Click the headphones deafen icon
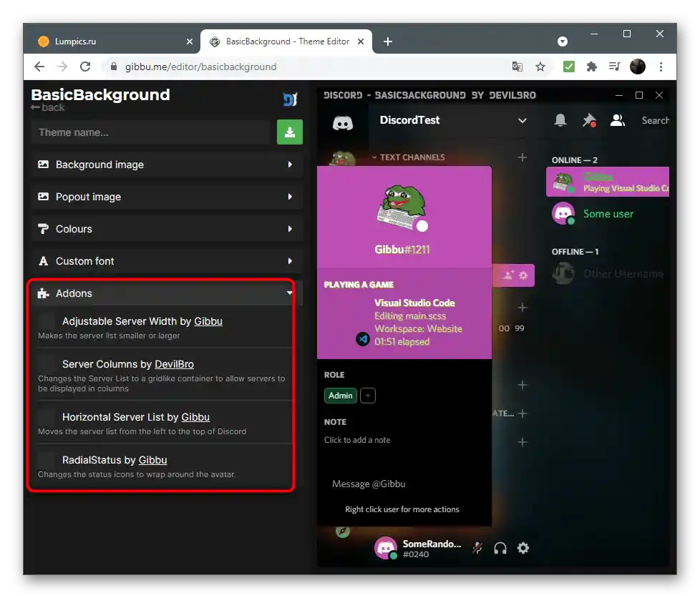The width and height of the screenshot is (700, 598). [500, 548]
